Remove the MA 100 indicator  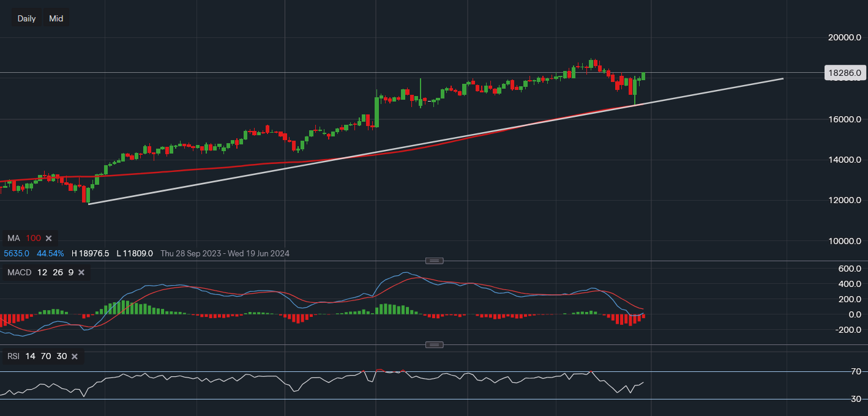click(48, 238)
